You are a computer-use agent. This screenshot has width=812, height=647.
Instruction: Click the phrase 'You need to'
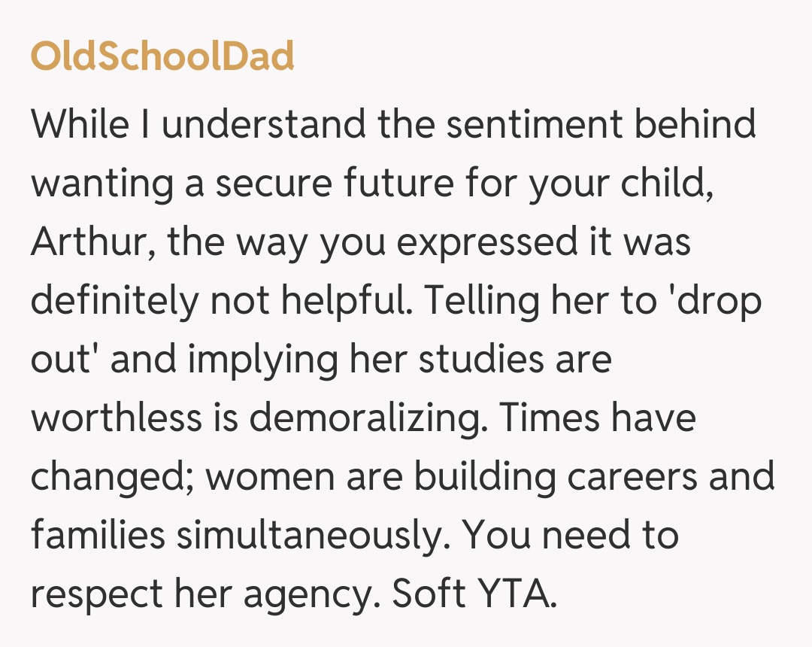coord(570,536)
